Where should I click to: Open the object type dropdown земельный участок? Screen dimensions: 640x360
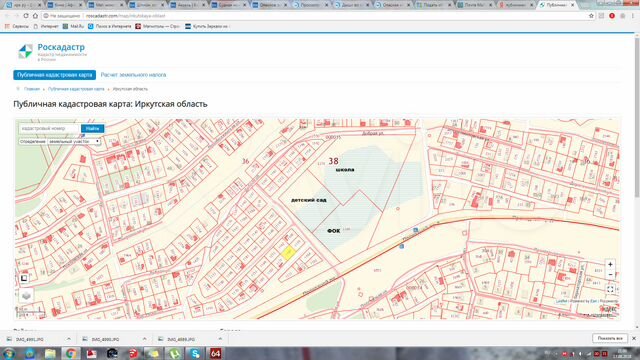pos(74,141)
